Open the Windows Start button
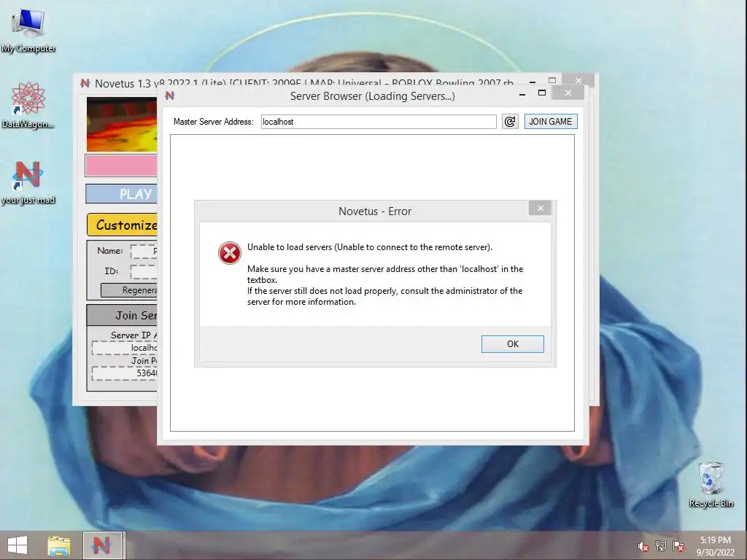The image size is (747, 560). coord(18,545)
